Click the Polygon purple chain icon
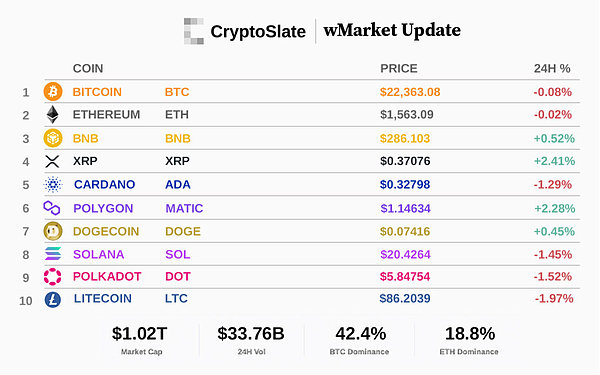Viewport: 600px width, 375px height. (52, 208)
